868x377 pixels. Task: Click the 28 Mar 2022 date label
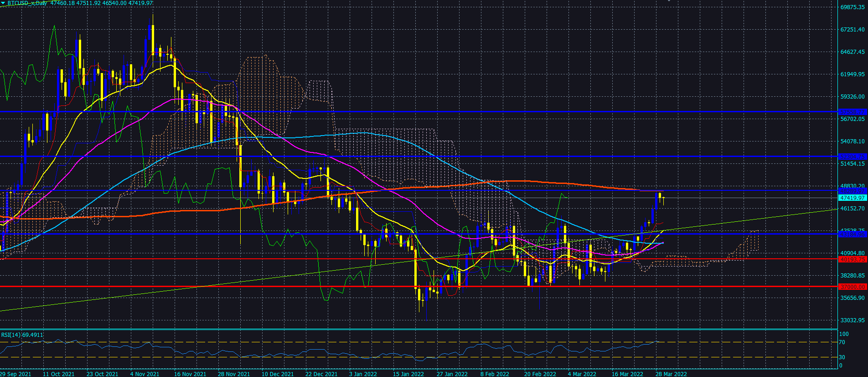click(x=671, y=374)
